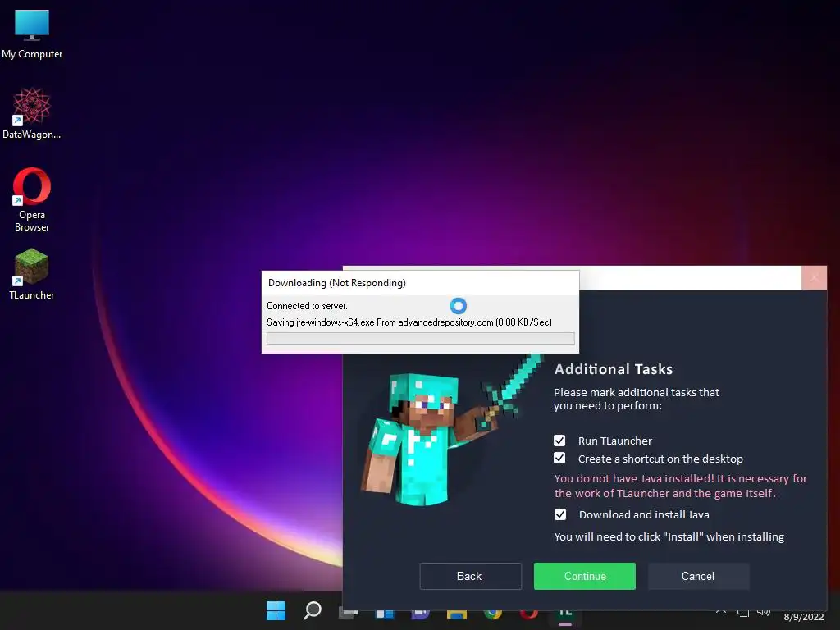The height and width of the screenshot is (630, 840).
Task: Click the taskbar date 8/9/2022
Action: tap(803, 617)
